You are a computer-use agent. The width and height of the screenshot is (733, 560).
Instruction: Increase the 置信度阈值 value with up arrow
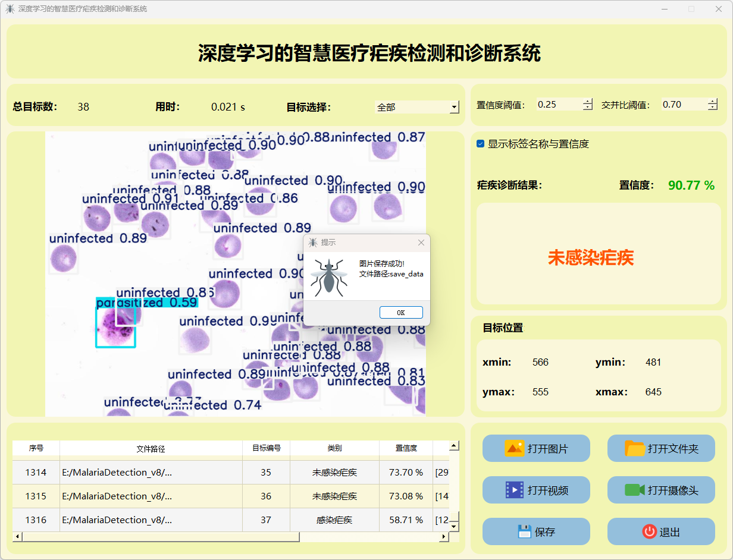(x=588, y=101)
